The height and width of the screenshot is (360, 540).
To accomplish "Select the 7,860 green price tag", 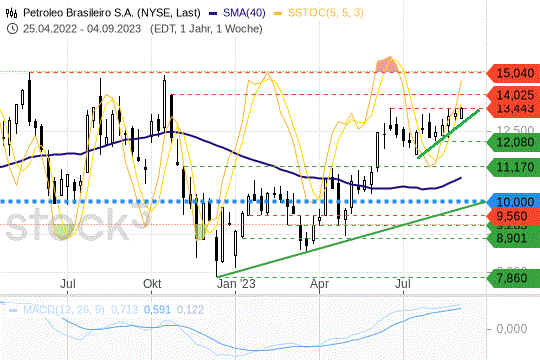I will coord(513,278).
